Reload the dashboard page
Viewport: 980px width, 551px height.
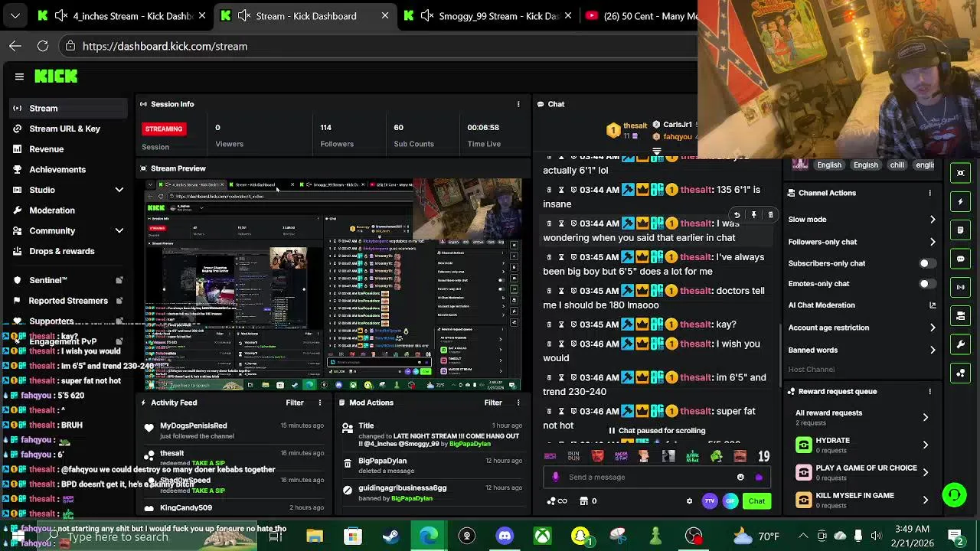[43, 46]
